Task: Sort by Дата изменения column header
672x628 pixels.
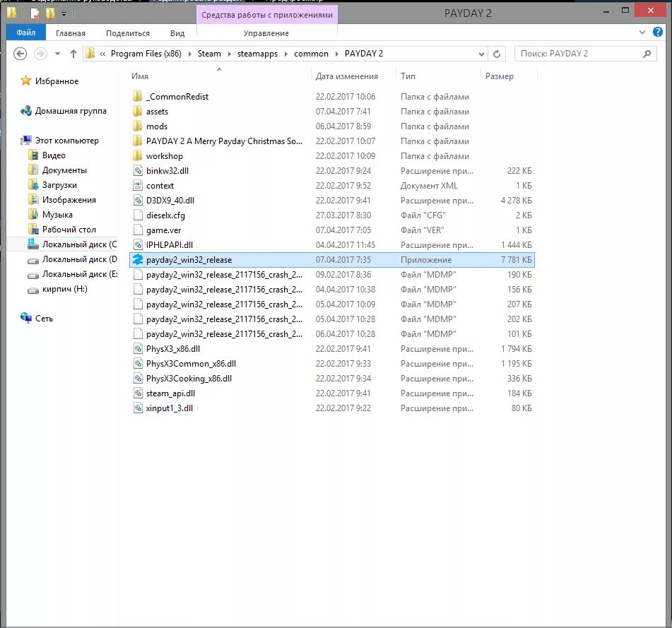Action: (347, 76)
